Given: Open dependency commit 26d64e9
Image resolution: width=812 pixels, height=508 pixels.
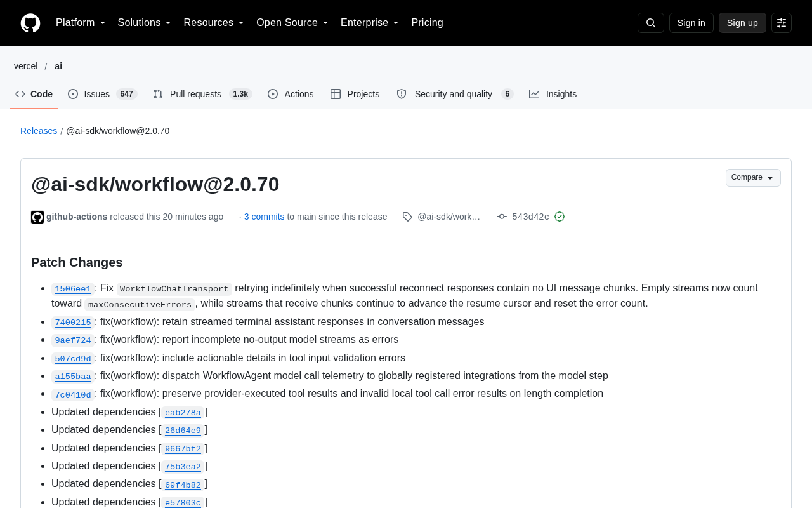Looking at the screenshot, I should [183, 431].
